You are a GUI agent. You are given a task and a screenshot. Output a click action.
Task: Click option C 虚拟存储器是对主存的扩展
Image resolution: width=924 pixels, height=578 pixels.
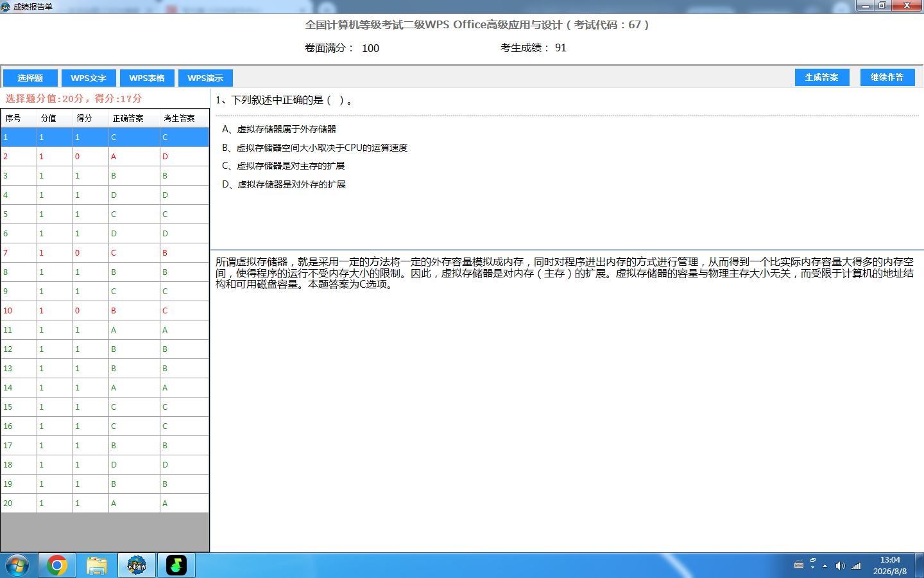point(284,166)
